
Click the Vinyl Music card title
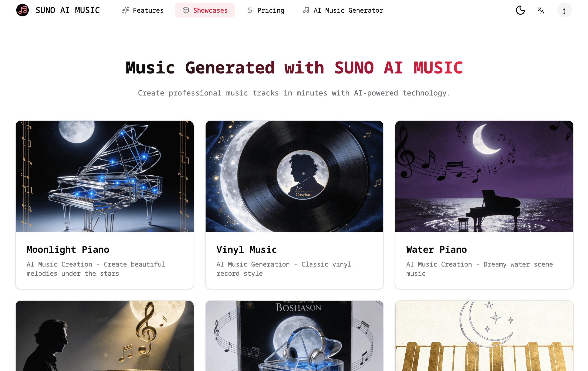247,250
